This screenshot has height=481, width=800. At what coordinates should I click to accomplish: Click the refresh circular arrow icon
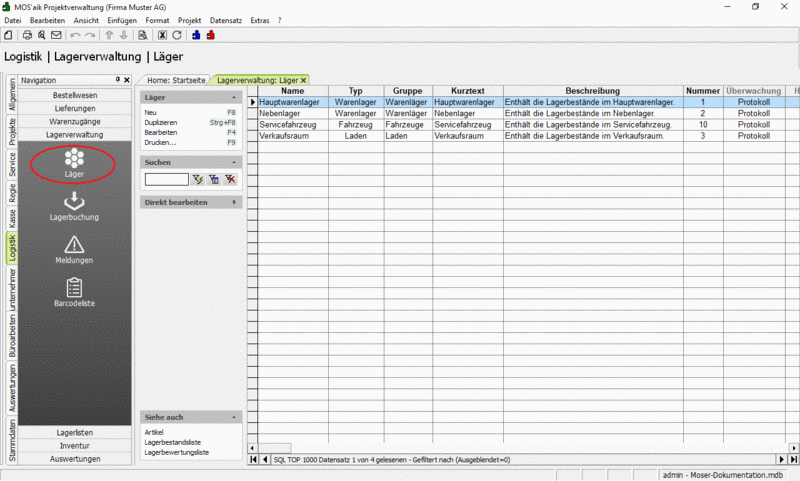(x=177, y=35)
